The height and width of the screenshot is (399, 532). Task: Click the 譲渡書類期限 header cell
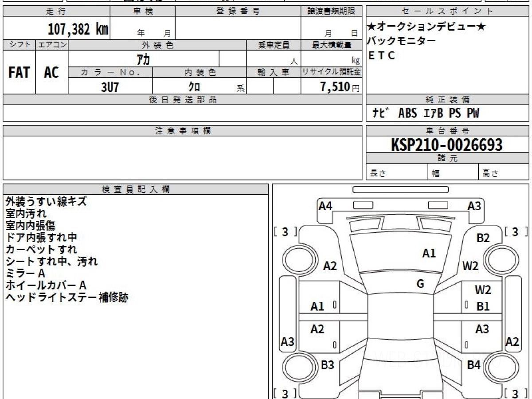point(332,12)
